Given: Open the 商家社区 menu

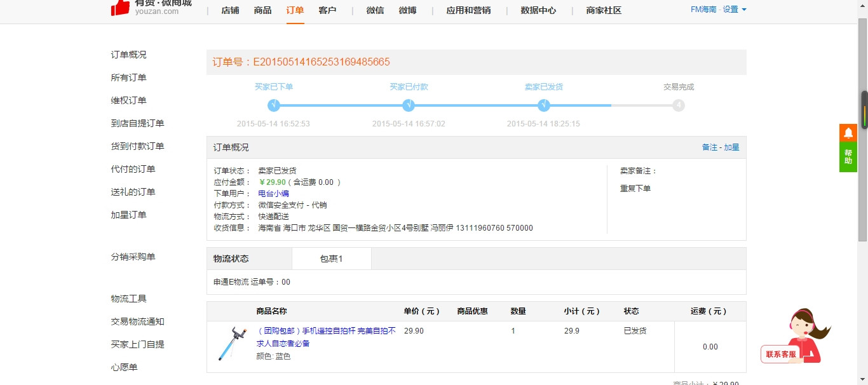Looking at the screenshot, I should coord(604,10).
